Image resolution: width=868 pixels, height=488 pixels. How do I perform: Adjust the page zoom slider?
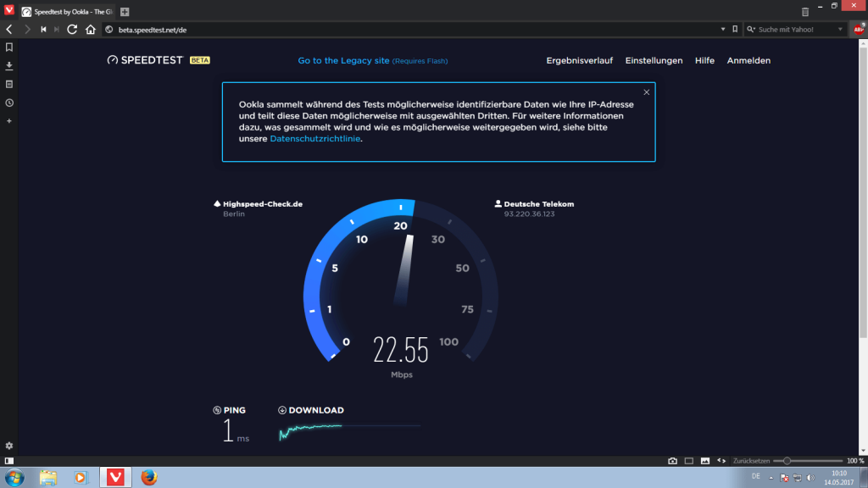[x=808, y=461]
